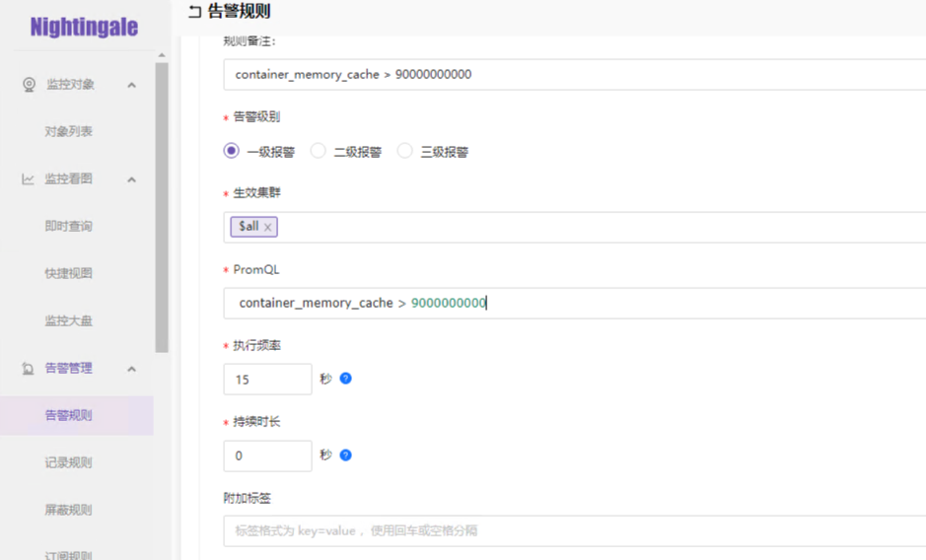Screen dimensions: 926x560
Task: Collapse the 监控看图 menu section
Action: tap(132, 179)
